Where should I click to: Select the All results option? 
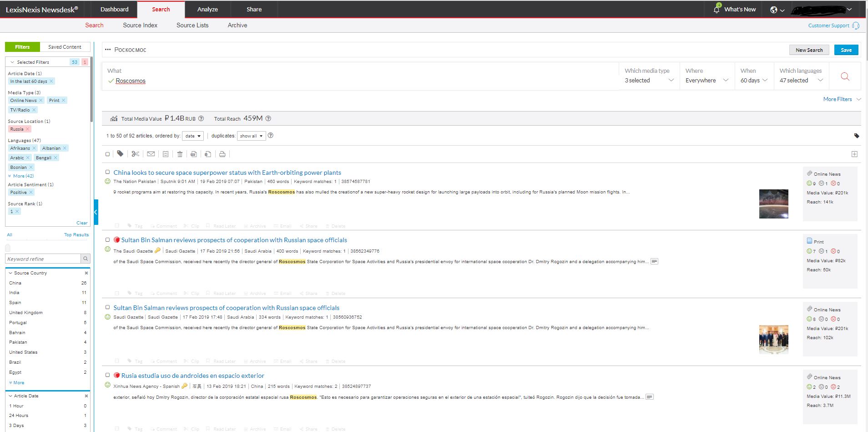[10, 235]
